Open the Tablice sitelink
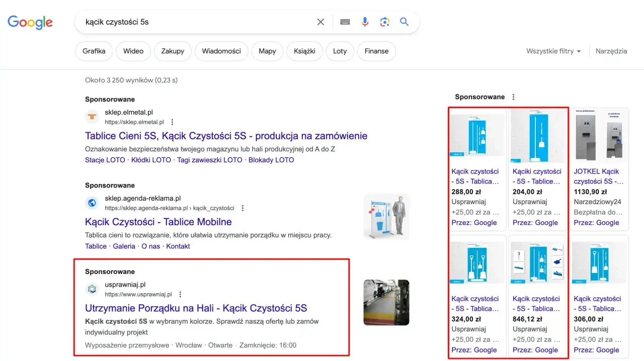The width and height of the screenshot is (644, 361). [96, 246]
